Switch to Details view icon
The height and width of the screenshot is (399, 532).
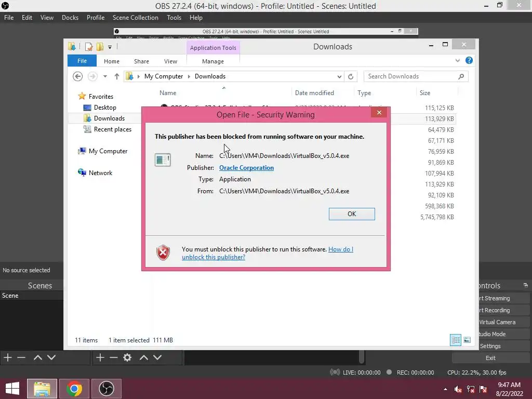455,340
